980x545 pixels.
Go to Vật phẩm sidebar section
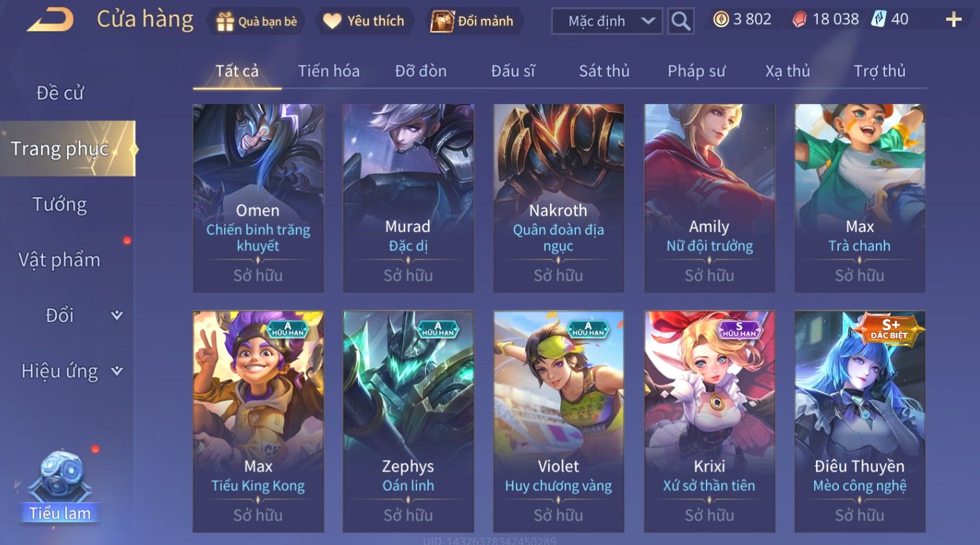[60, 260]
